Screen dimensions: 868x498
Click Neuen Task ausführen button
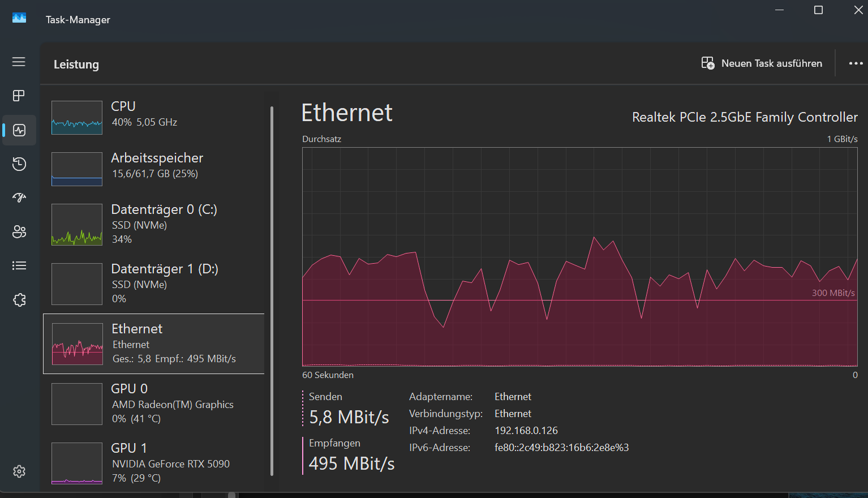762,63
